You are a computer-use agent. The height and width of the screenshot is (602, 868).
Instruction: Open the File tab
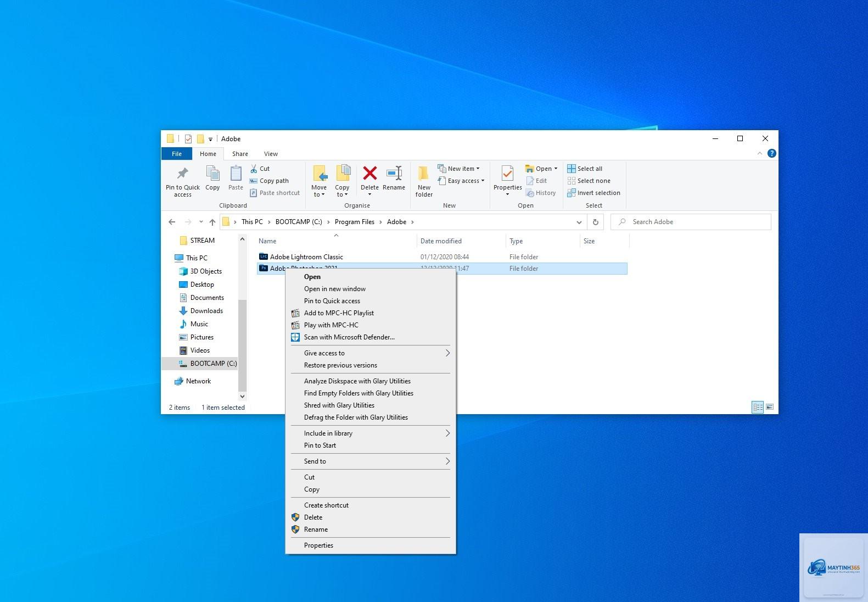177,154
